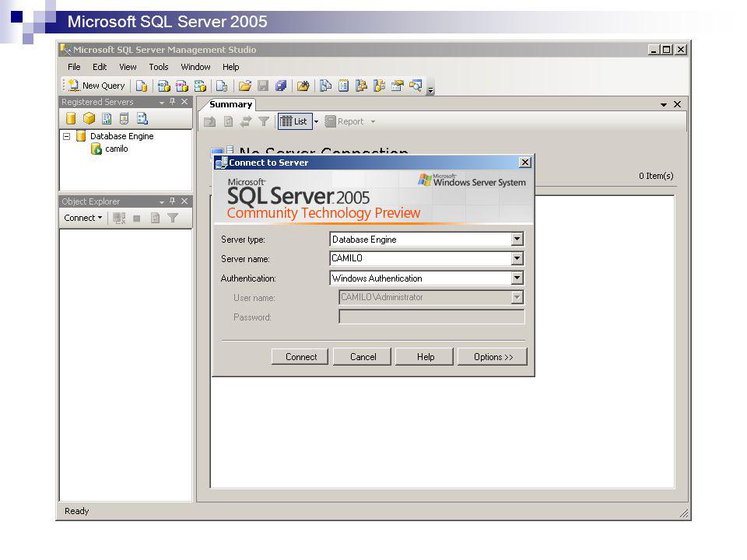Click the SQL Server Mobile Query icon
The image size is (747, 560).
click(222, 86)
